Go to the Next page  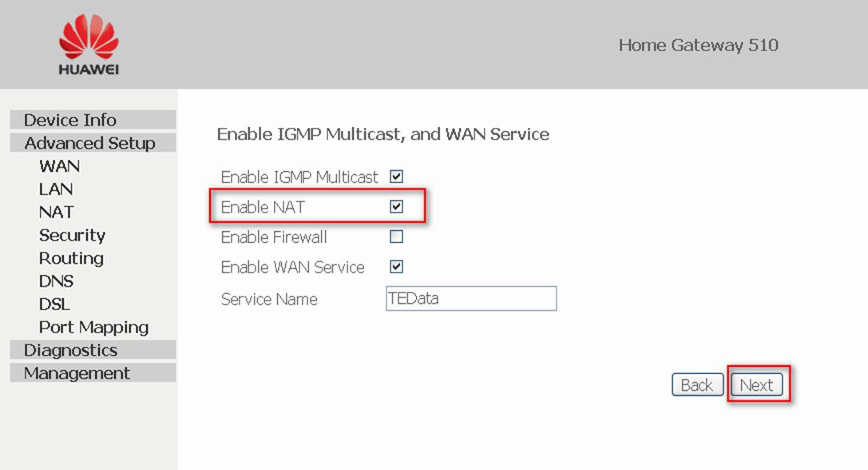coord(757,384)
